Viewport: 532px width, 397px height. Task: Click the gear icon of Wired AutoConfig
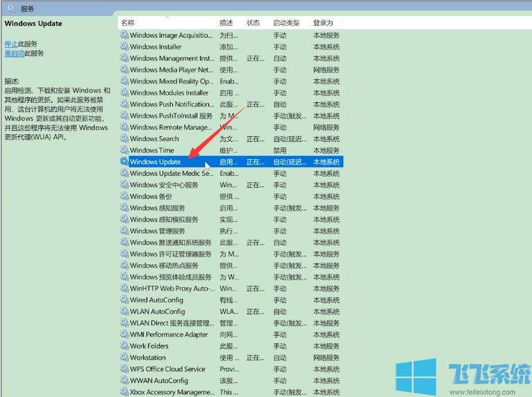click(124, 300)
